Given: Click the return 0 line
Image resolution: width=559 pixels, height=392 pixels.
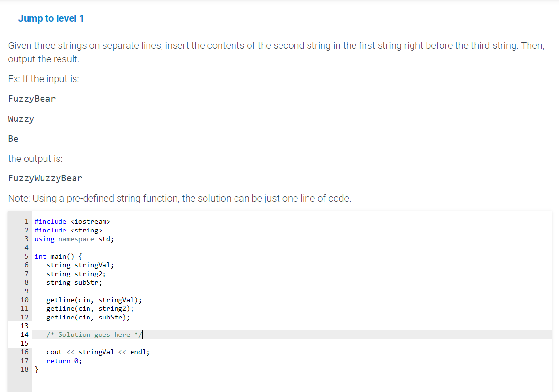Looking at the screenshot, I should (64, 361).
